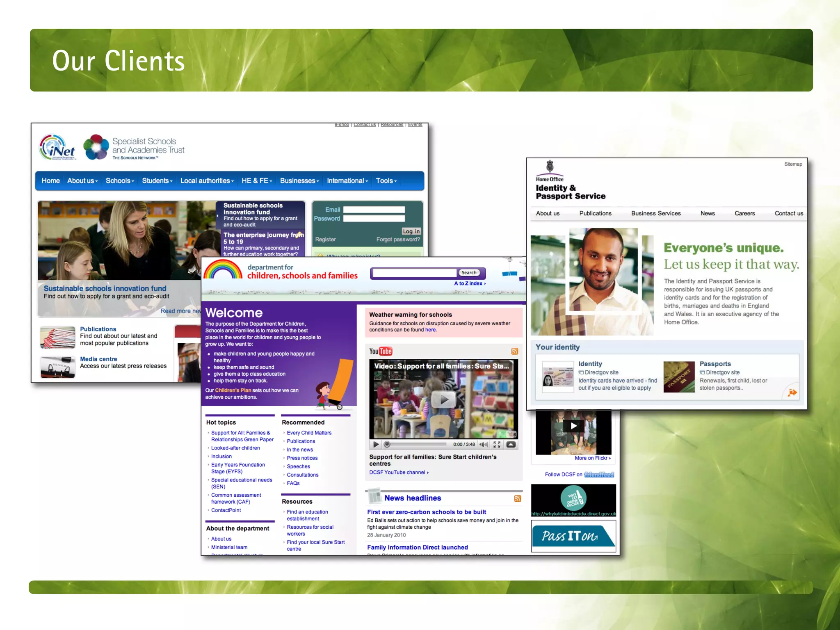Click the Pass IT on banner
The image size is (840, 630).
(573, 536)
